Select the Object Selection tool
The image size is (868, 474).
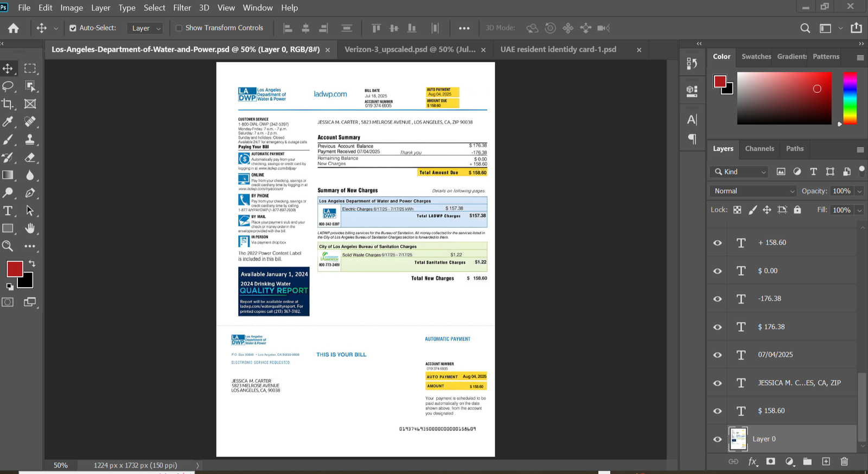coord(30,86)
